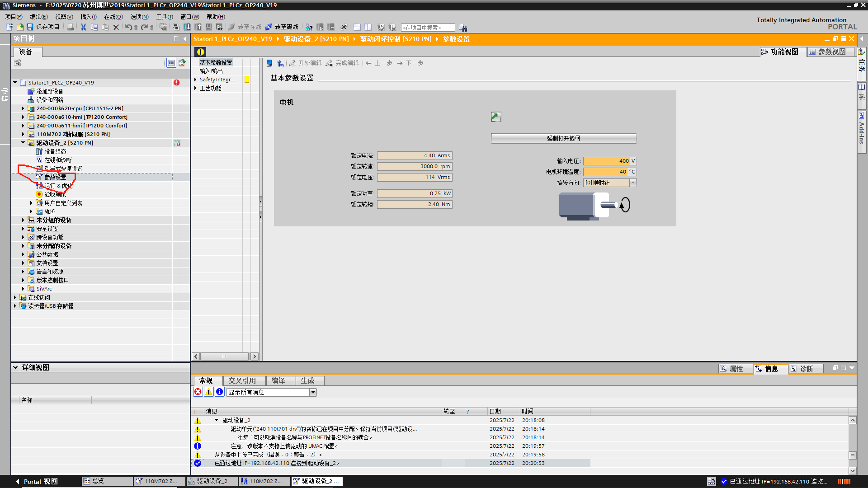Expand 安全设置 tree node
The image size is (868, 488).
click(x=23, y=229)
